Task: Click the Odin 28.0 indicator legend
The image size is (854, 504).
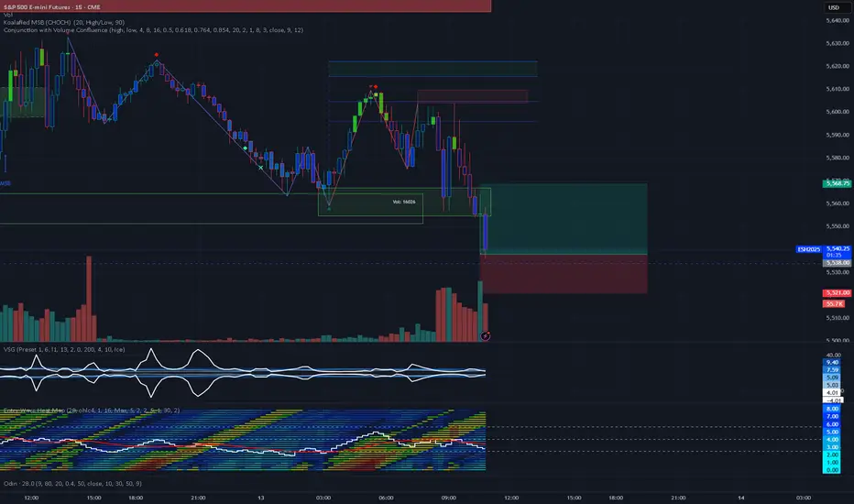Action: coord(71,483)
